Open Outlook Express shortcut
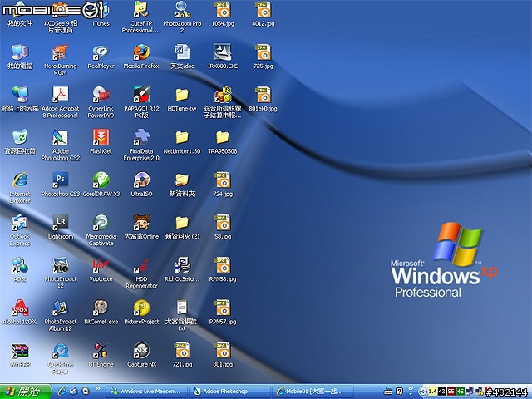 pos(20,230)
